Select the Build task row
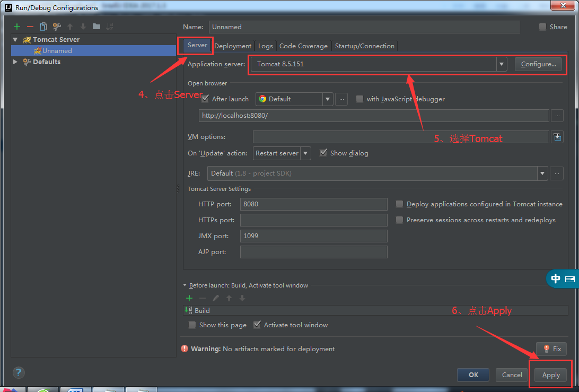The width and height of the screenshot is (579, 392). (375, 310)
